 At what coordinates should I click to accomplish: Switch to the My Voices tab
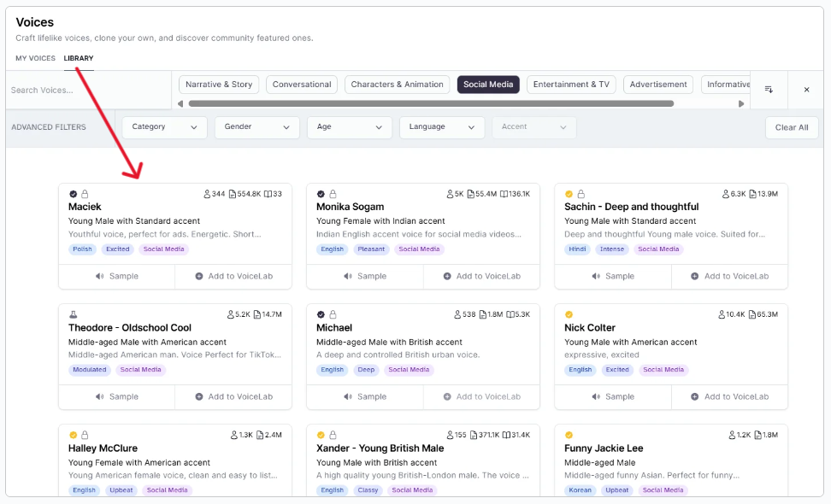(x=36, y=58)
